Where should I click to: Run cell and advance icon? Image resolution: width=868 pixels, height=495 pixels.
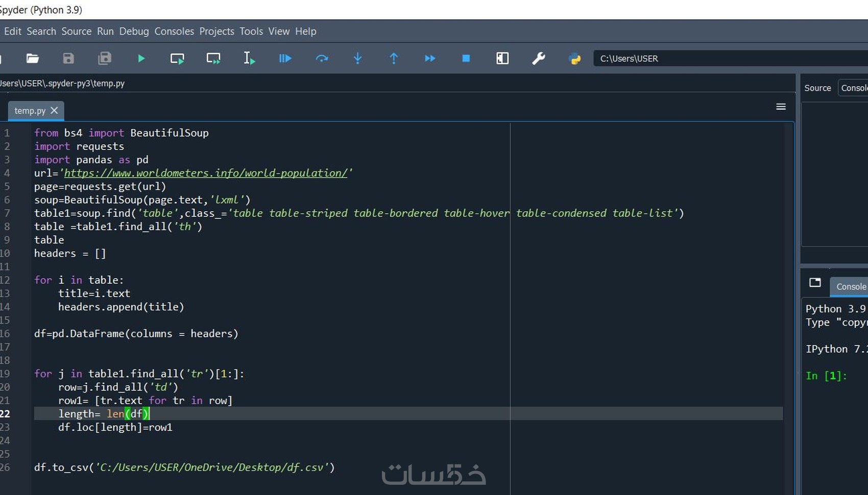point(213,59)
